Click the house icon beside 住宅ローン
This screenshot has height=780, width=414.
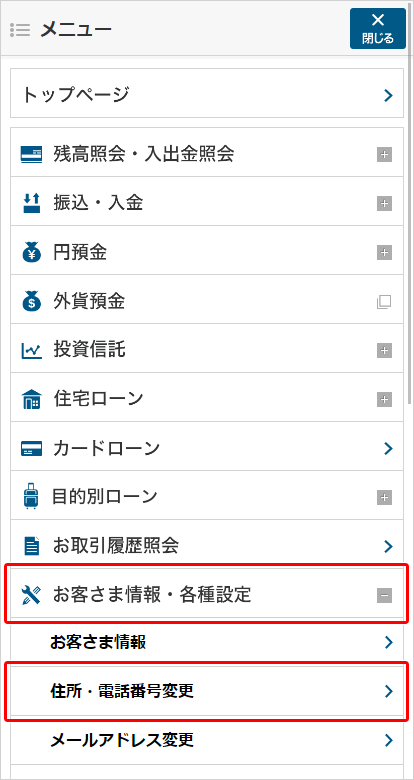click(32, 399)
